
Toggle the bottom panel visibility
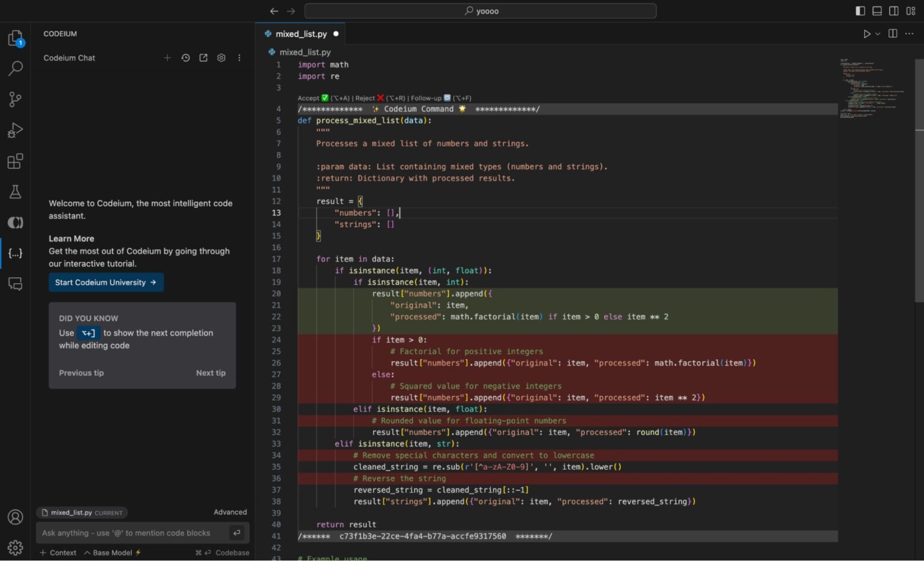click(877, 10)
